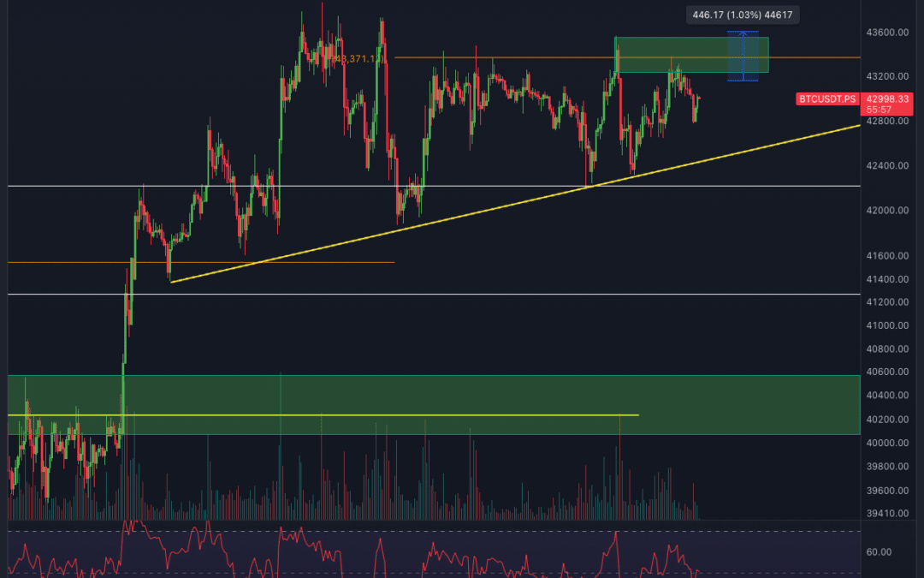The width and height of the screenshot is (924, 578).
Task: Click the 41400.00 price axis label
Action: [887, 279]
